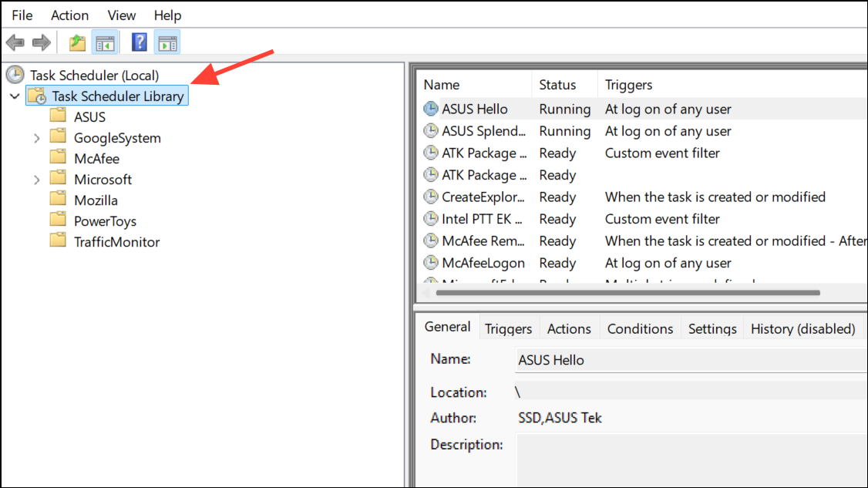The image size is (868, 488).
Task: Open the Help menu
Action: coord(167,15)
